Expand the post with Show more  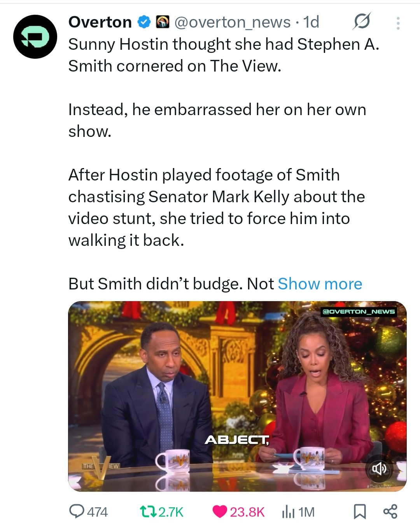click(320, 284)
